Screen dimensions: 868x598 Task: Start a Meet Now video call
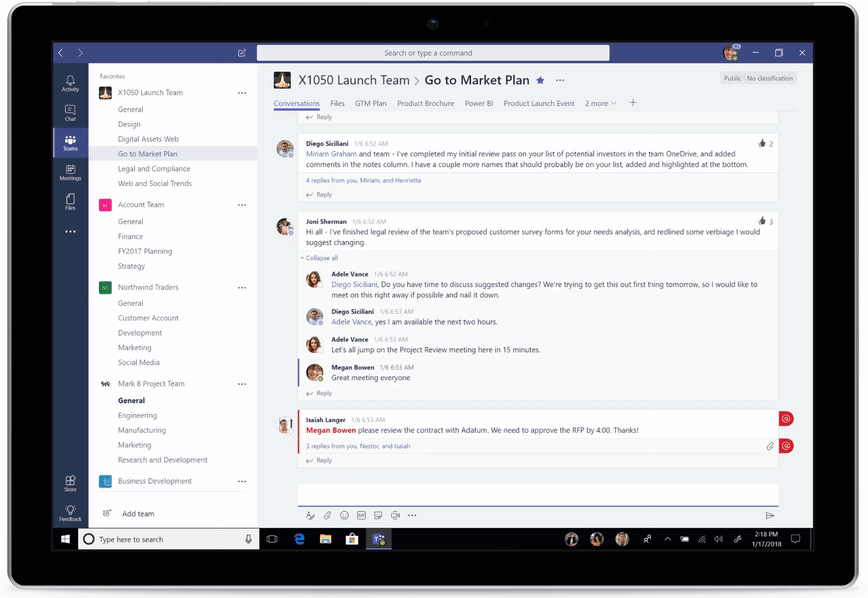coord(397,515)
